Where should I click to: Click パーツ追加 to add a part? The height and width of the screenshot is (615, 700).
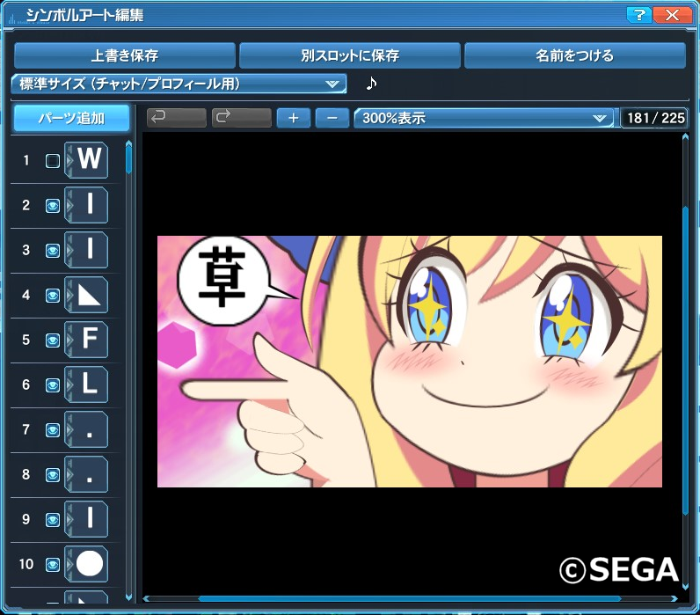point(71,119)
